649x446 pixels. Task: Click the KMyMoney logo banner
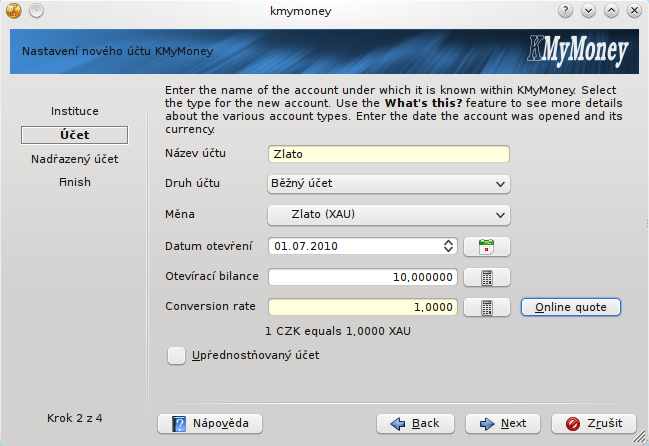point(577,51)
